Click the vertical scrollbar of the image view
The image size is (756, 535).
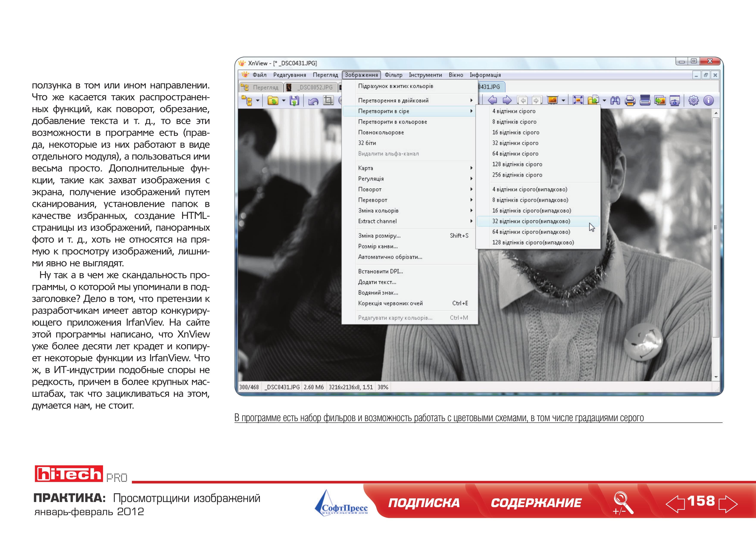tap(716, 245)
